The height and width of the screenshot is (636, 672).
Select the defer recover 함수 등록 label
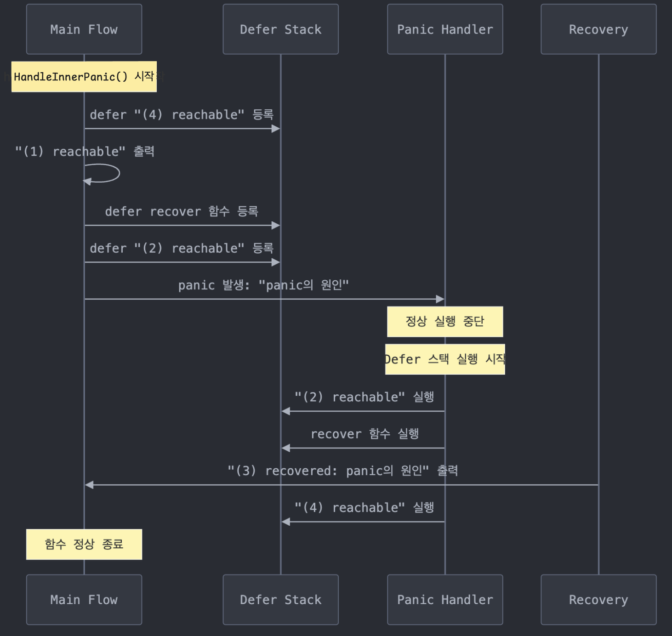coord(182,211)
